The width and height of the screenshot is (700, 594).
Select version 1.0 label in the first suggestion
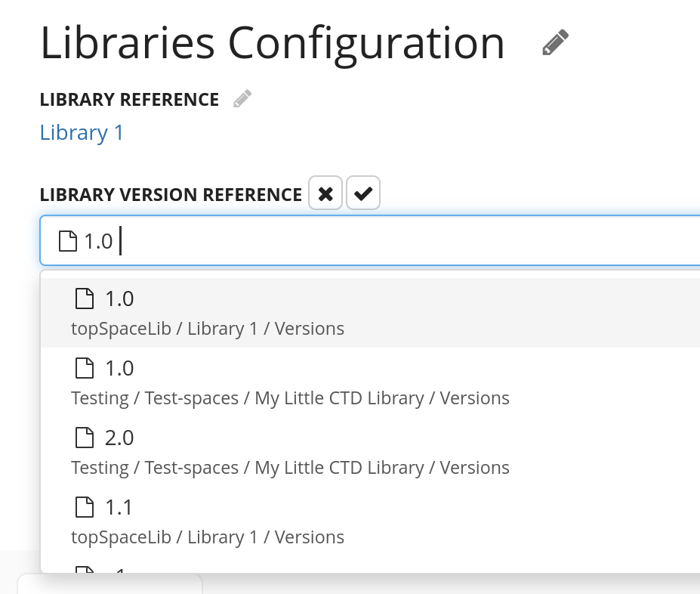click(x=119, y=299)
